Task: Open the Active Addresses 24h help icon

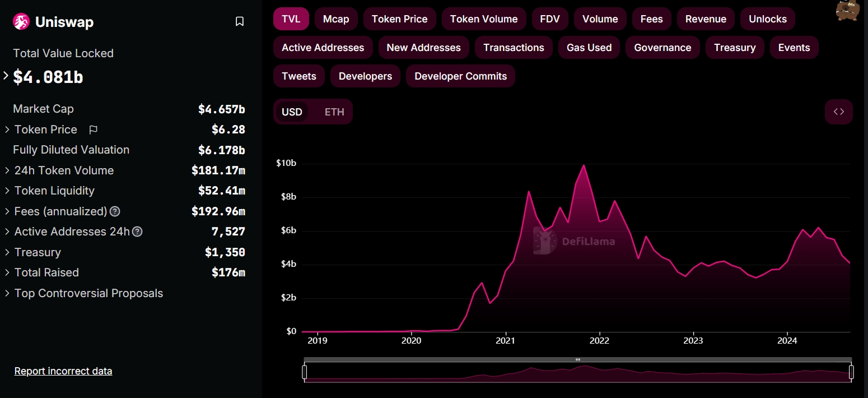Action: (137, 232)
